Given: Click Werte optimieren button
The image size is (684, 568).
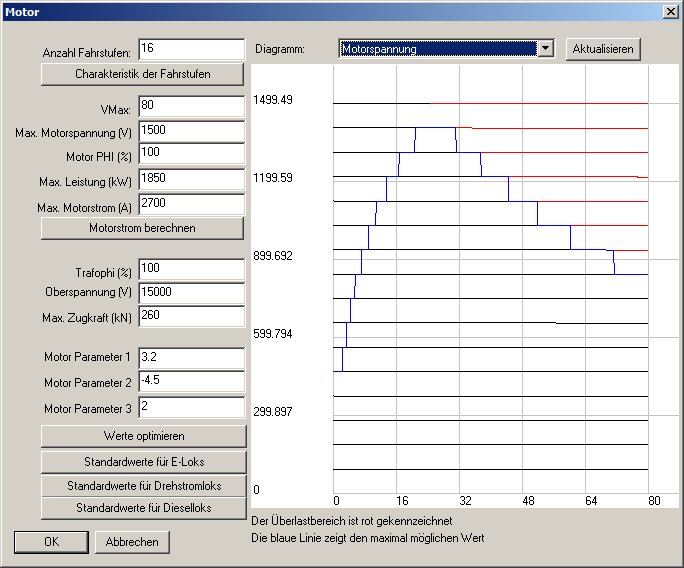Looking at the screenshot, I should pyautogui.click(x=144, y=436).
